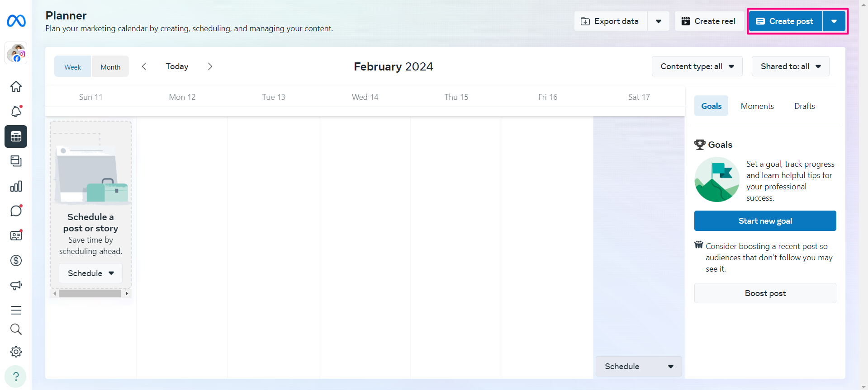This screenshot has height=390, width=868.
Task: Select the Planner calendar icon in sidebar
Action: click(x=16, y=136)
